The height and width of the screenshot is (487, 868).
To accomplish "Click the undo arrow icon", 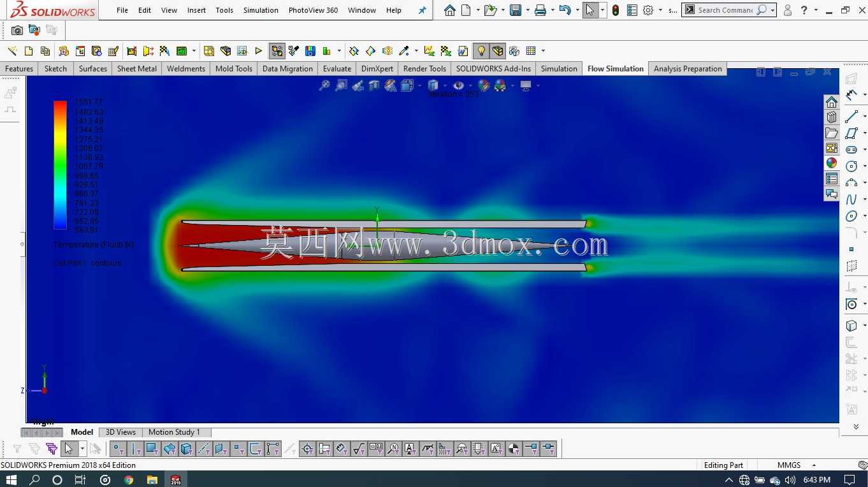I will pyautogui.click(x=565, y=10).
